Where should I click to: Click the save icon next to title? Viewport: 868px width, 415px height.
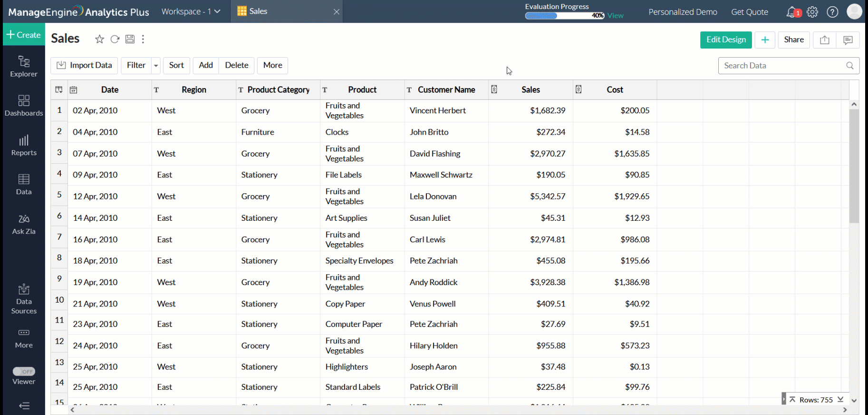(130, 40)
